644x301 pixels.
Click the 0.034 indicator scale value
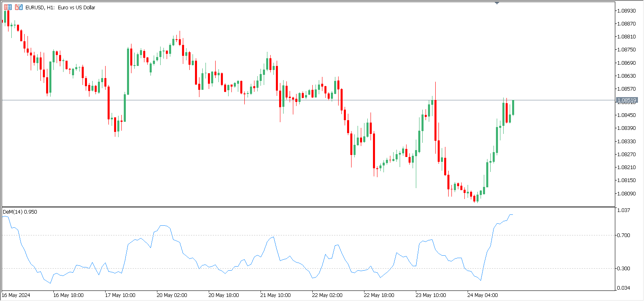[623, 288]
